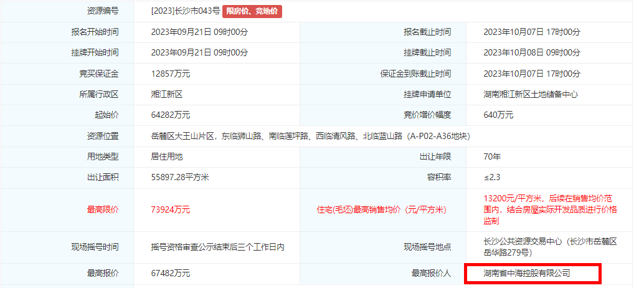This screenshot has height=288, width=644.
Task: Select highest bid 67482万元
Action: tap(171, 274)
